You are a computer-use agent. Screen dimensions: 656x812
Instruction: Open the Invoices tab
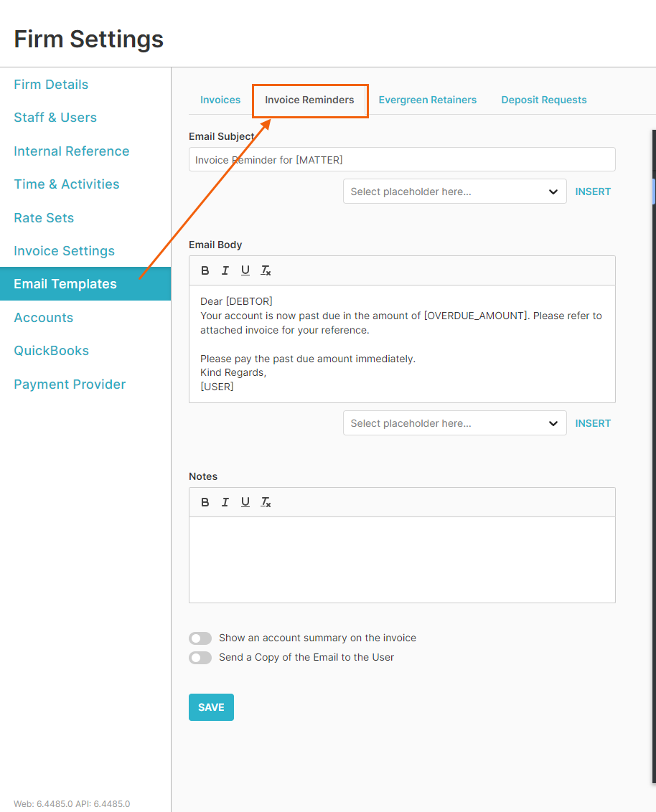tap(220, 100)
